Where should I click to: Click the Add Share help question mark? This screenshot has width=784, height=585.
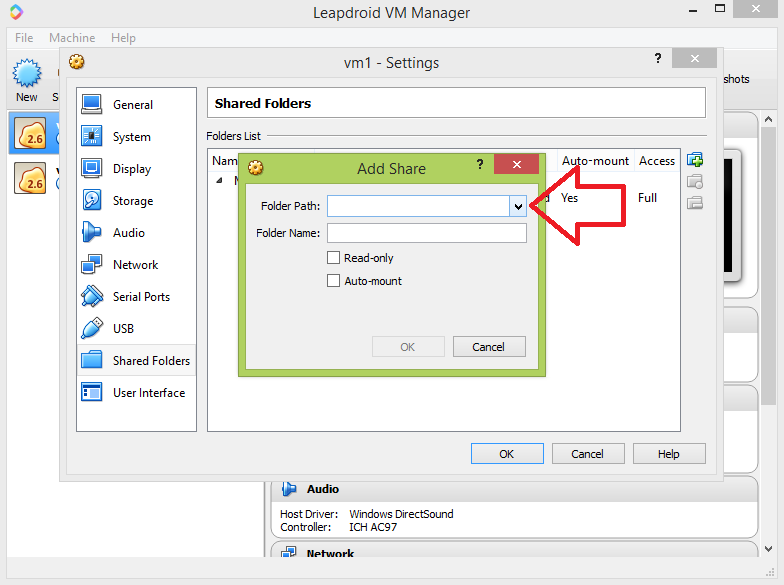click(480, 164)
